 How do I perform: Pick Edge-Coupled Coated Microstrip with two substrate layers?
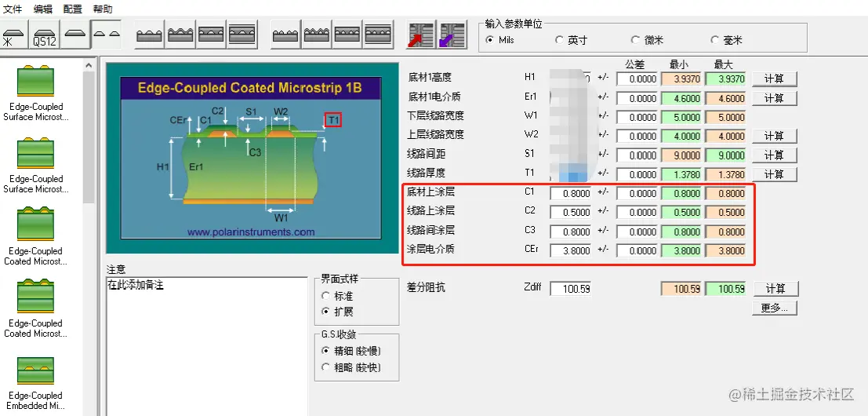(36, 309)
